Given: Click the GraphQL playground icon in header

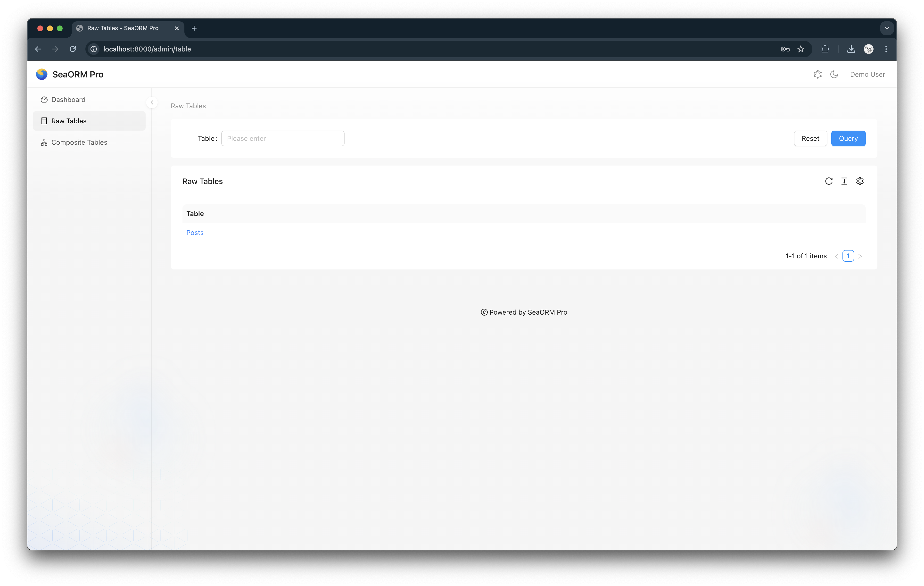Looking at the screenshot, I should [x=817, y=75].
